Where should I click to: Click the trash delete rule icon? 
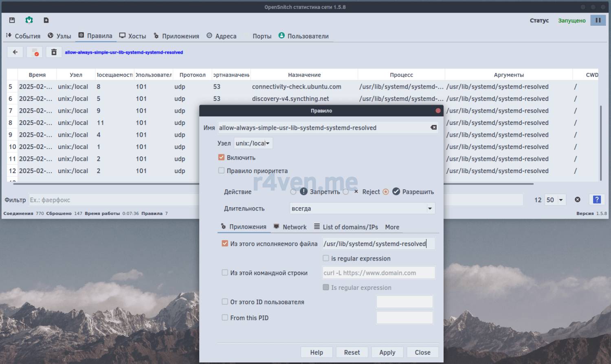click(x=54, y=52)
